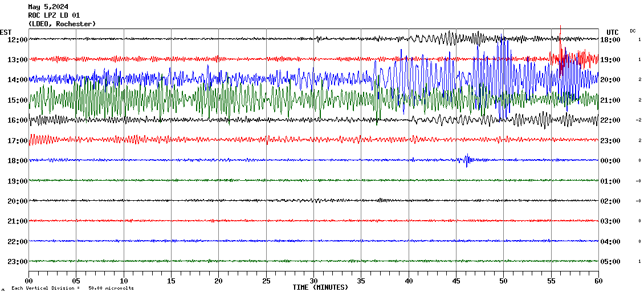The height and width of the screenshot is (296, 644).
Task: Select the 60 minute tick label
Action: click(x=598, y=281)
